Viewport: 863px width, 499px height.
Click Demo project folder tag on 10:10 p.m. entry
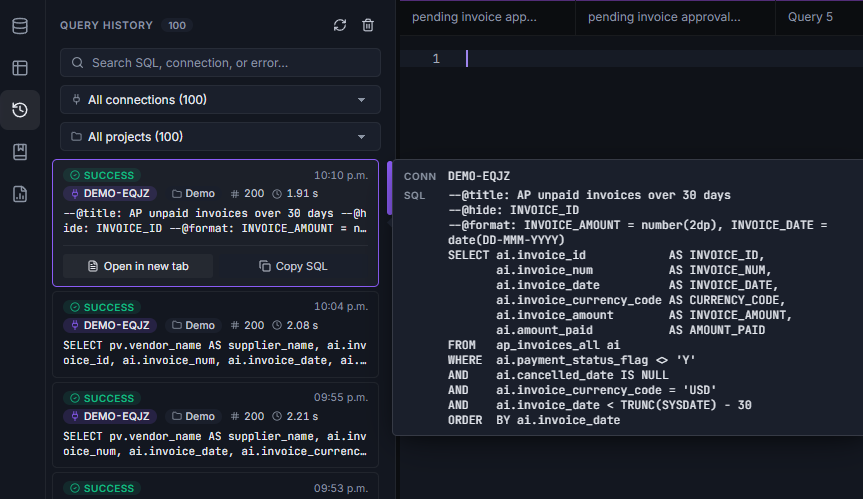(x=193, y=194)
